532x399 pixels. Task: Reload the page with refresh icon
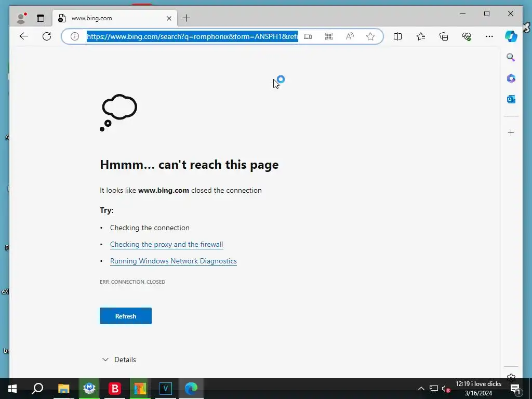[x=47, y=36]
